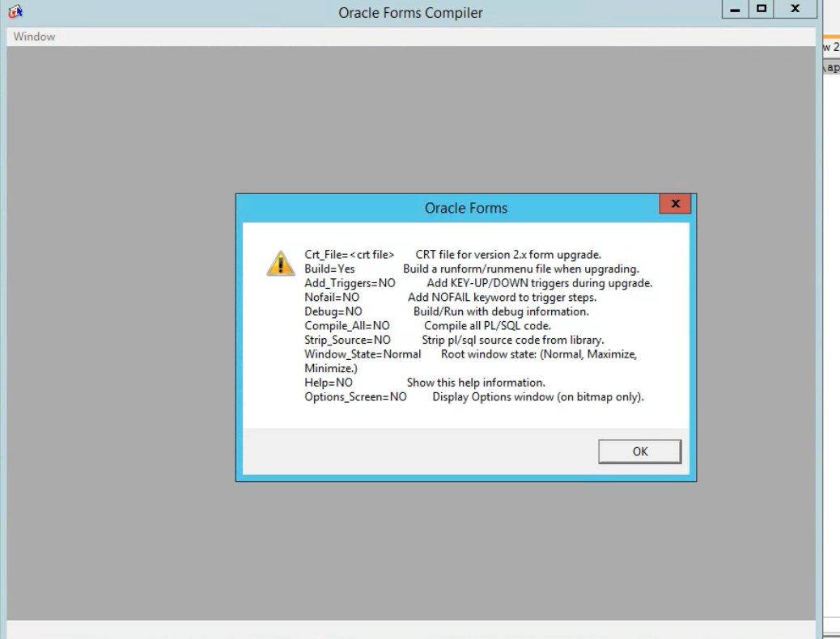The width and height of the screenshot is (840, 639).
Task: Click the OK button in the dialog
Action: [x=639, y=452]
